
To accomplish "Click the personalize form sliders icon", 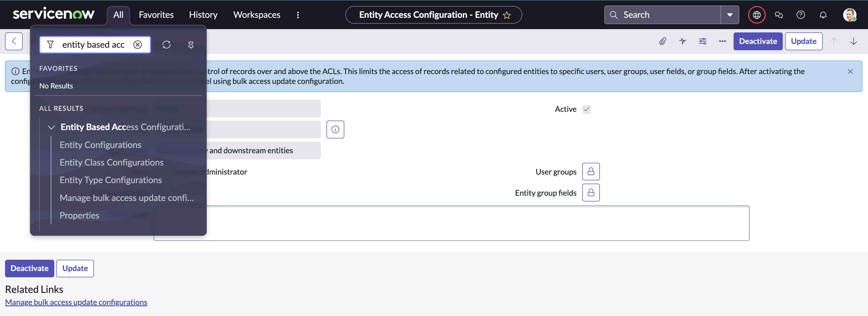I will [703, 41].
